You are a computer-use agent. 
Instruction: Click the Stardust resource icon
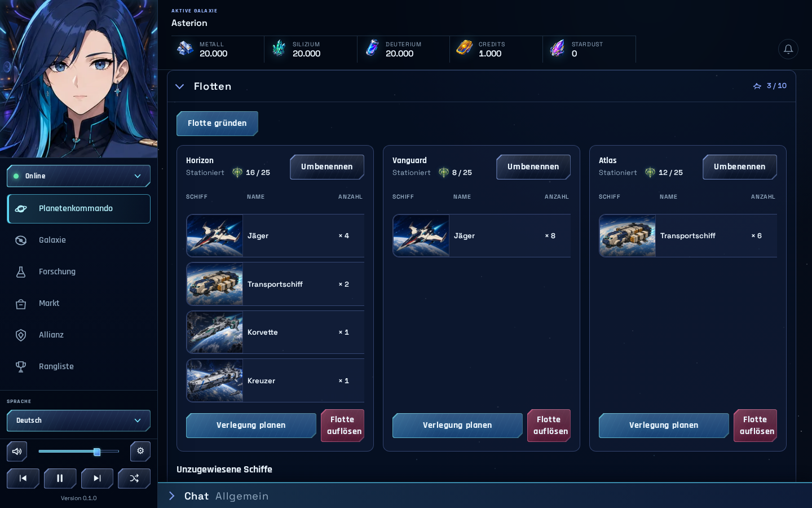coord(558,49)
